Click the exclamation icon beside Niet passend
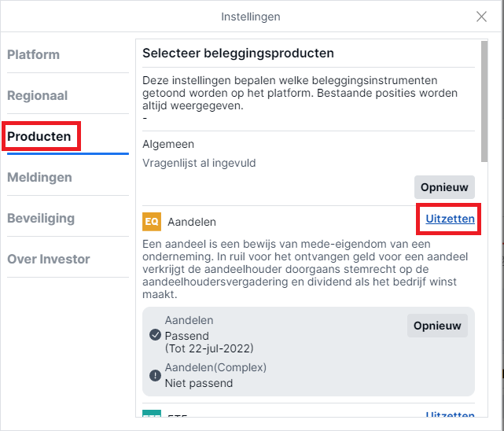Viewport: 504px width, 431px height. (x=155, y=375)
